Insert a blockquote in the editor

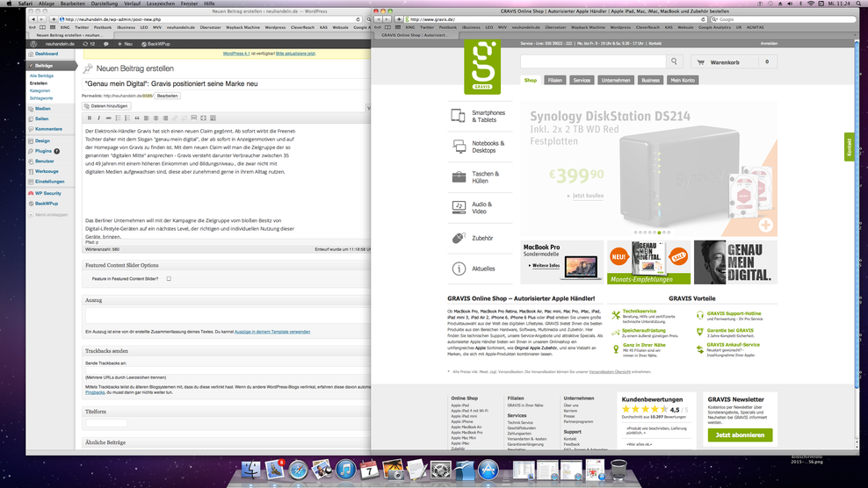tap(137, 118)
